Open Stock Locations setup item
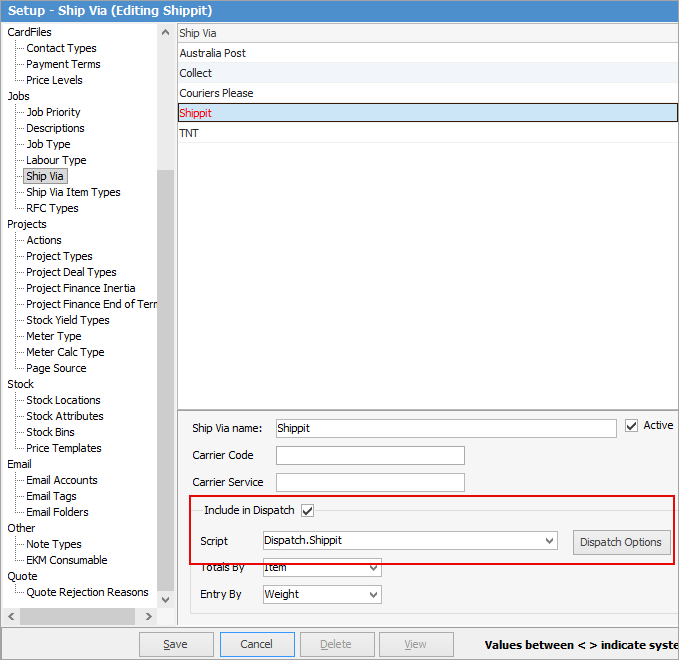Viewport: 679px width, 660px height. [x=63, y=400]
